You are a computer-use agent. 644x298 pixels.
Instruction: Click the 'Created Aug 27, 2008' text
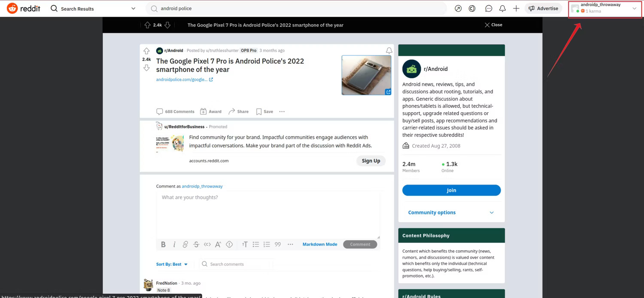click(x=436, y=146)
